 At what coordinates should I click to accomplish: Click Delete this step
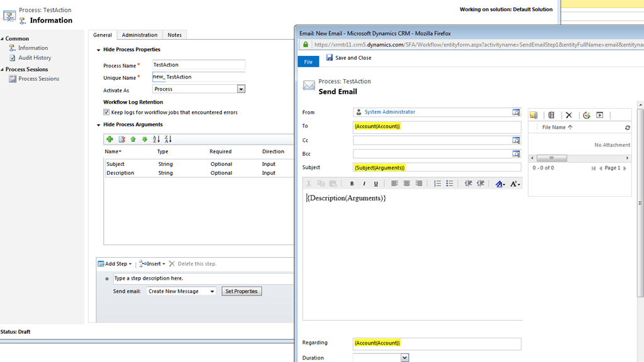coord(193,264)
